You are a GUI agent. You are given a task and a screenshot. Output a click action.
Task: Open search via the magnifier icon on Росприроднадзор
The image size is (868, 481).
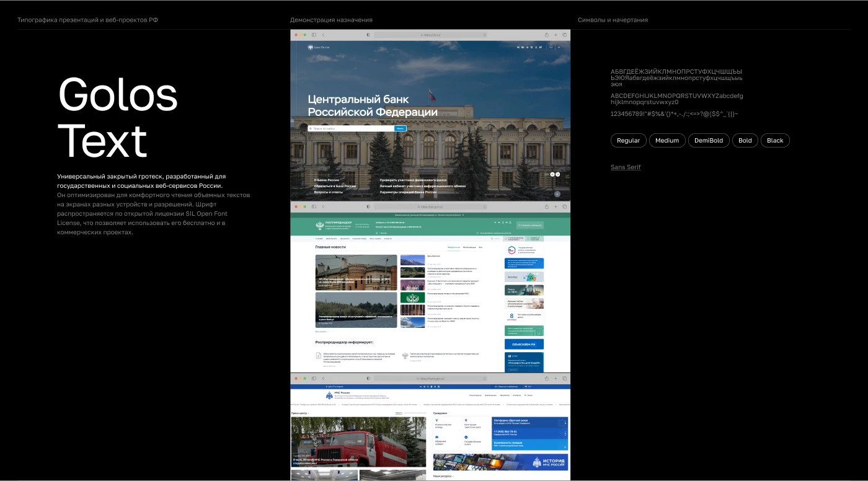coord(492,237)
